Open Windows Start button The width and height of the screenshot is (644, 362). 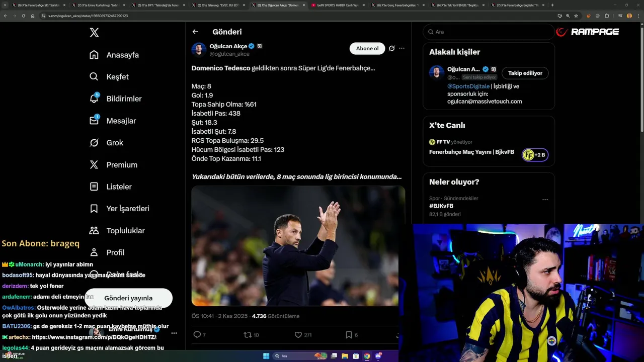coord(266,356)
